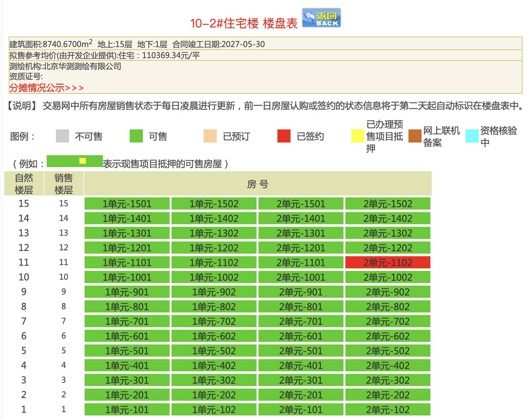The width and height of the screenshot is (532, 419).
Task: Open the 分摊情况公示>>> link
Action: click(46, 88)
